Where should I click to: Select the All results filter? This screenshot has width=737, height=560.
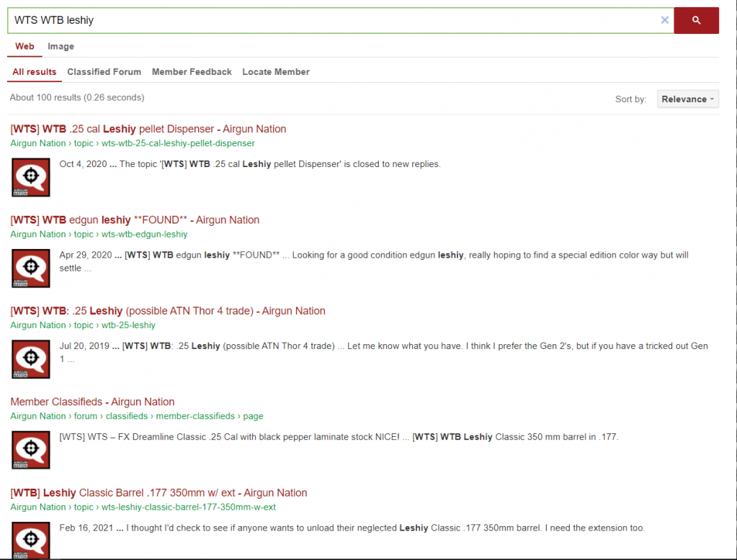(35, 72)
